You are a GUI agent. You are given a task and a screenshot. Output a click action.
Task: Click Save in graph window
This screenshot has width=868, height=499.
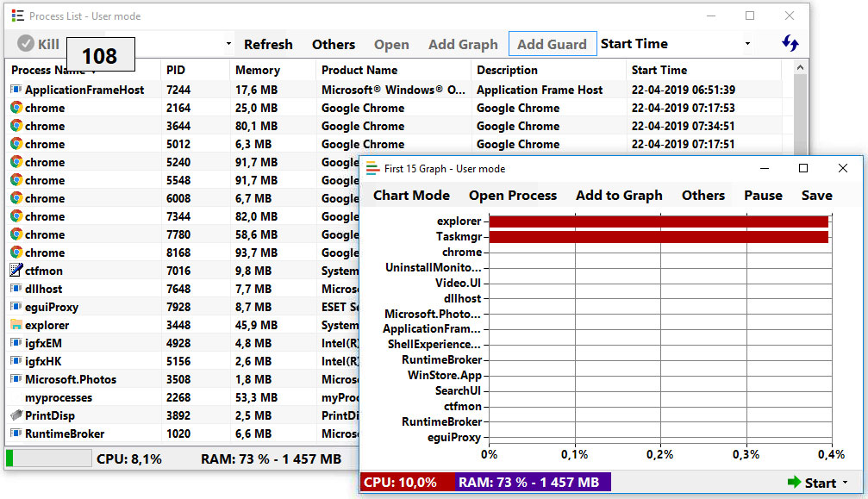pyautogui.click(x=816, y=196)
